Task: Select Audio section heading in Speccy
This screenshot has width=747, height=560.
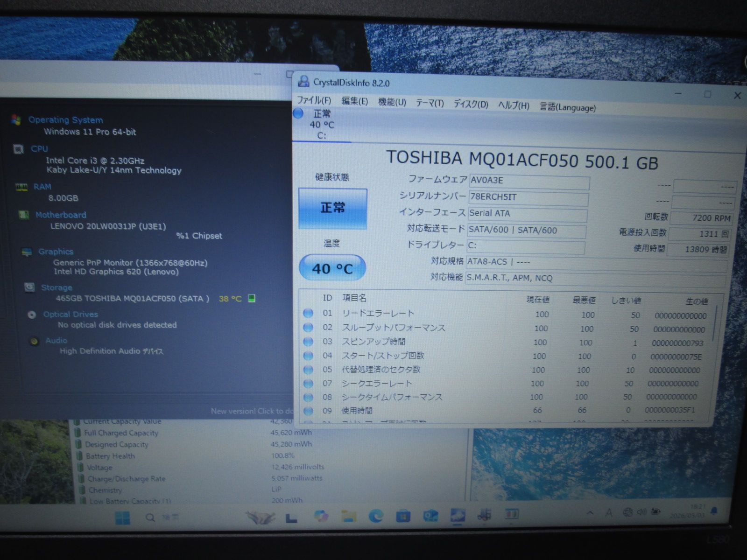Action: [56, 341]
